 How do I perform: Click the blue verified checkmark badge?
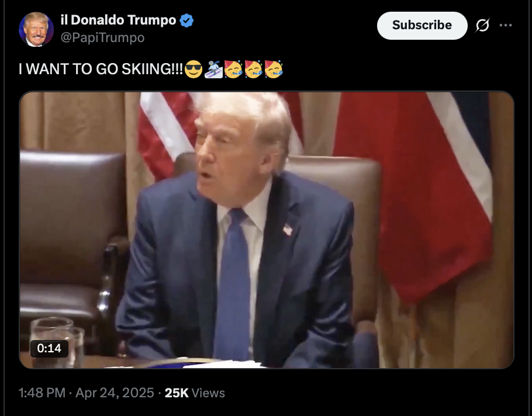(186, 20)
